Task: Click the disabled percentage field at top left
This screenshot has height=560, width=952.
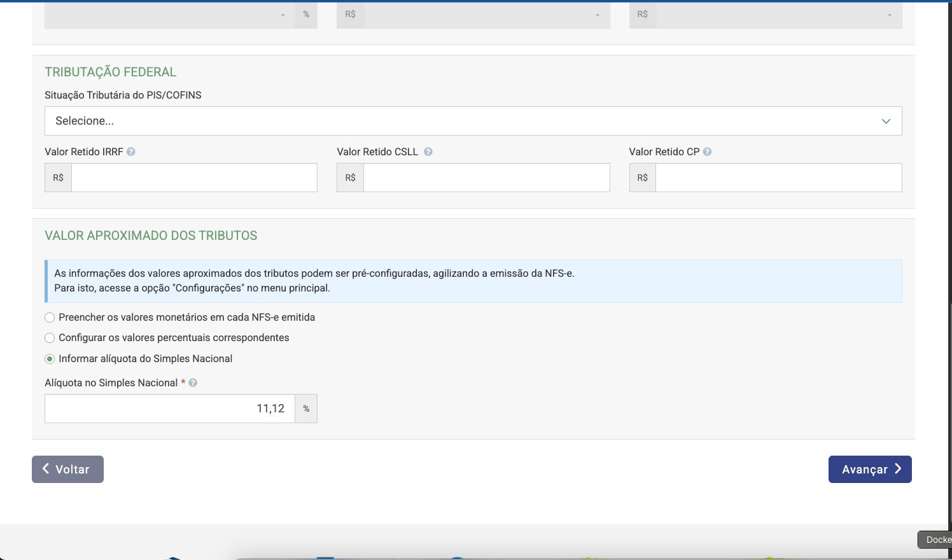Action: (x=169, y=15)
